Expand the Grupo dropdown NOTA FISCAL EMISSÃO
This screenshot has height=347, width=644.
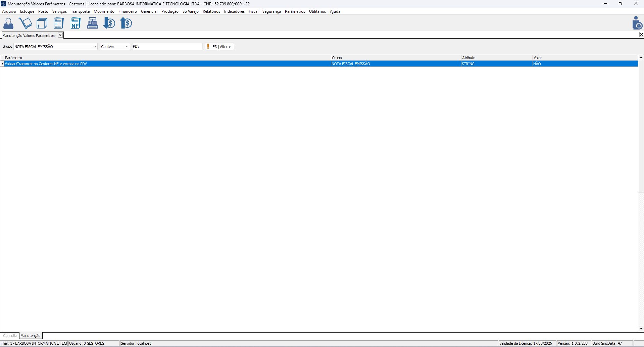point(94,47)
